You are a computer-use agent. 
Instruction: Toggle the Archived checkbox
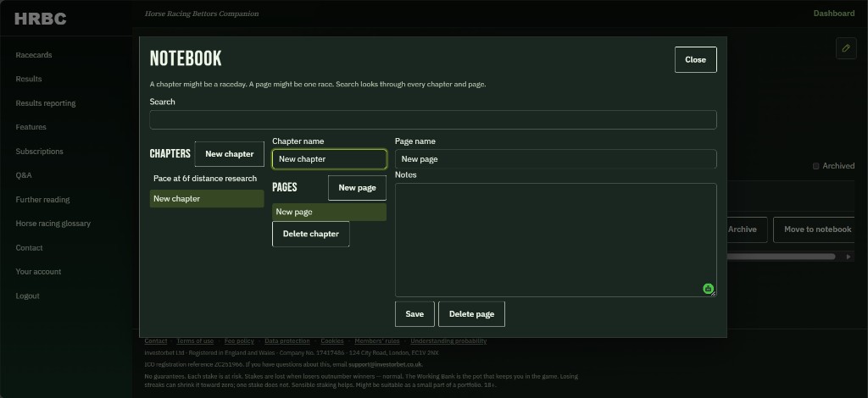(816, 166)
